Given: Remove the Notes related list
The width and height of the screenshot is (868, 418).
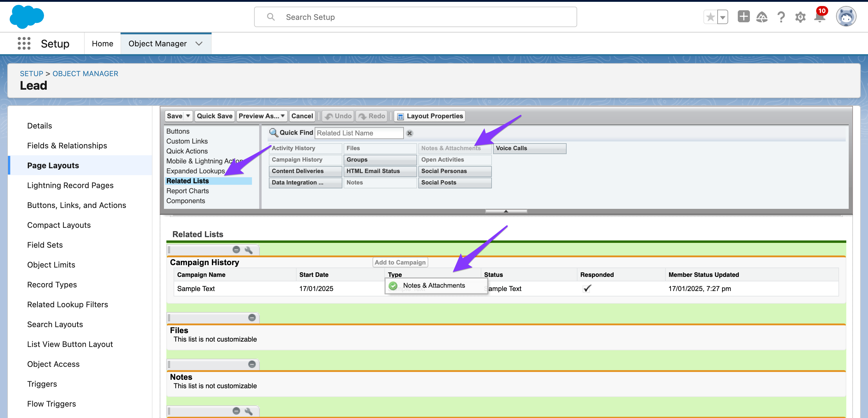Looking at the screenshot, I should 252,364.
